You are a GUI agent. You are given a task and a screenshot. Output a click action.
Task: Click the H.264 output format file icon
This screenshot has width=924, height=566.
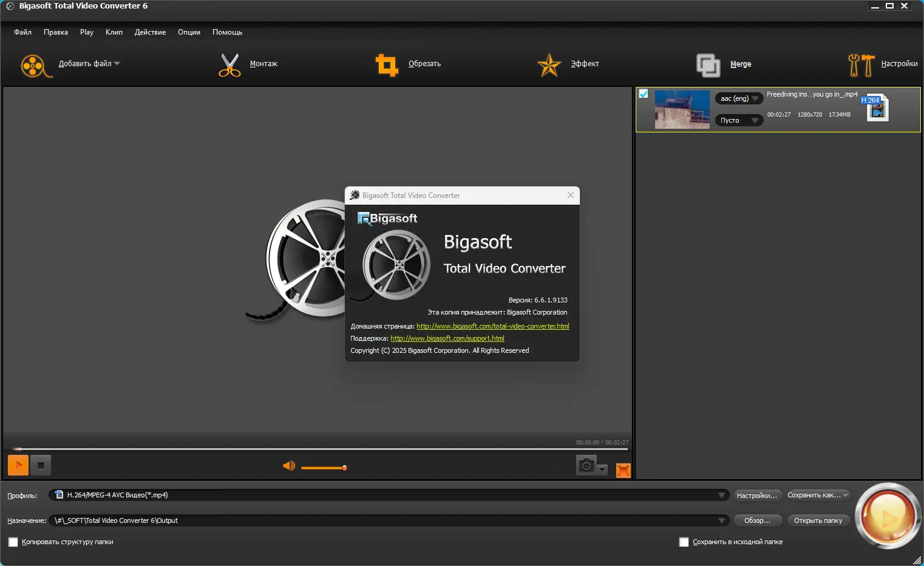click(x=876, y=107)
